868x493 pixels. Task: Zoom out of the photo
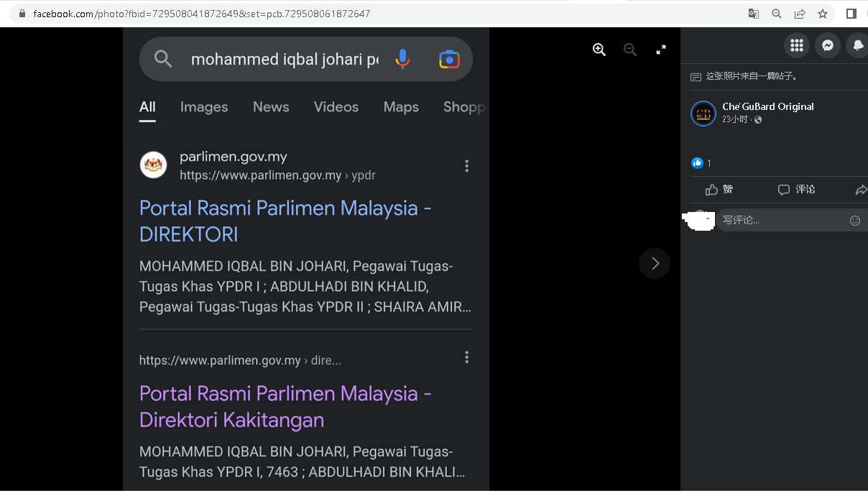pos(630,50)
